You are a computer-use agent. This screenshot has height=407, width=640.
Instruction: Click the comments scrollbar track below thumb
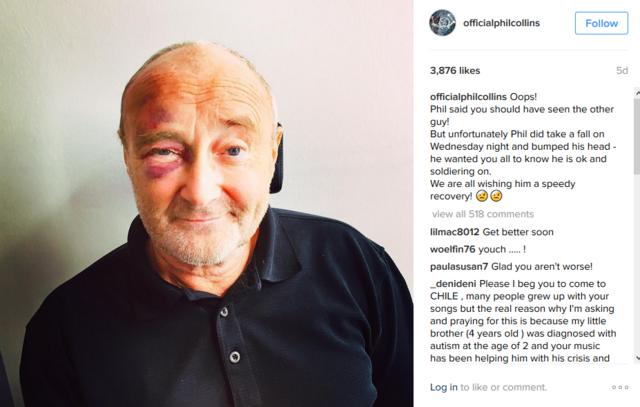point(637,263)
